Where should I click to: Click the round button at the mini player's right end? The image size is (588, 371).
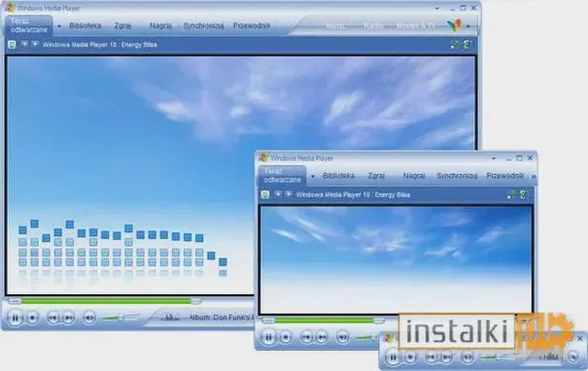(x=573, y=356)
